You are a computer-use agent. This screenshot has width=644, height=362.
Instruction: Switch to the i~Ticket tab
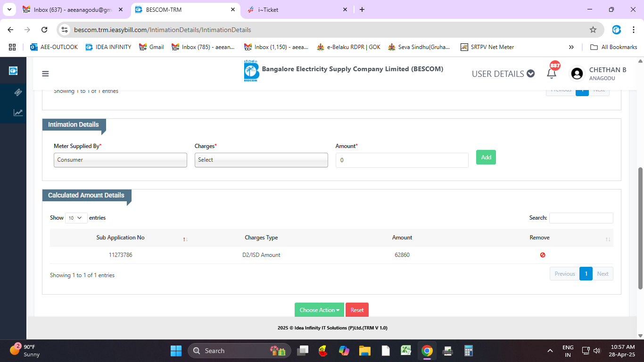coord(298,9)
